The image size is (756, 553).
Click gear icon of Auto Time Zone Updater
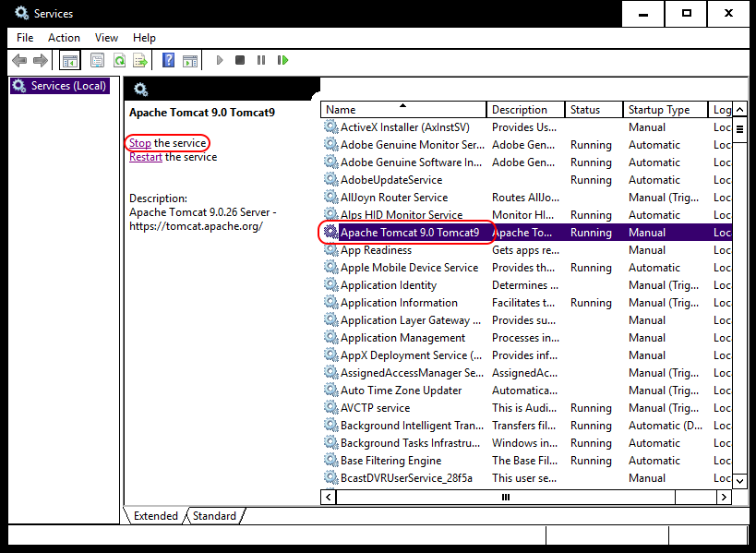click(330, 390)
